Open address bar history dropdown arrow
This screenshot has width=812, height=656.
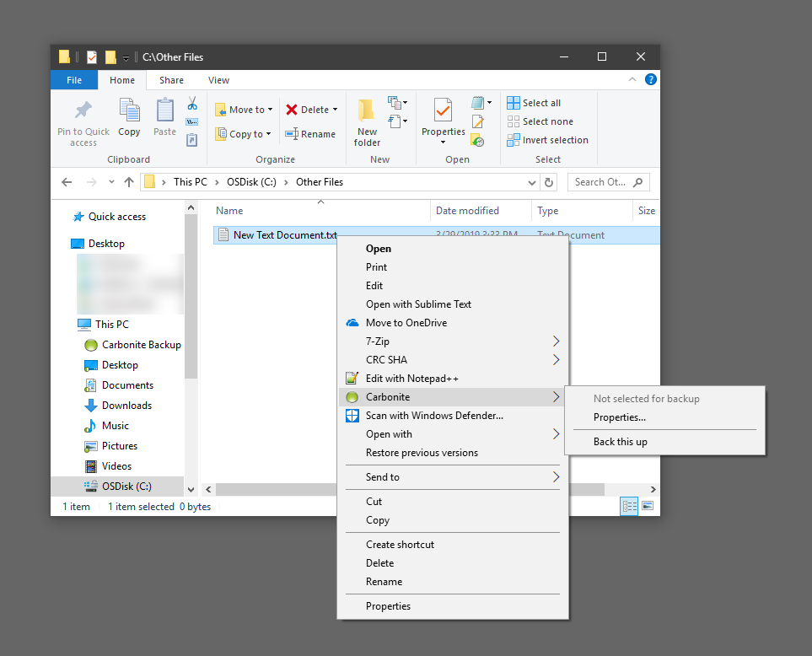click(531, 182)
